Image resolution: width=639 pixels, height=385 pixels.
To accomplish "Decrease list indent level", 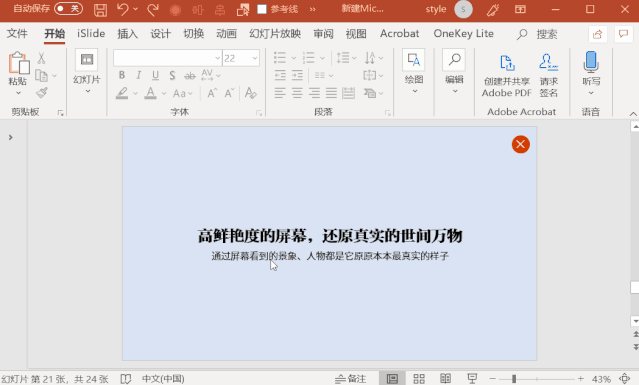I will click(280, 75).
